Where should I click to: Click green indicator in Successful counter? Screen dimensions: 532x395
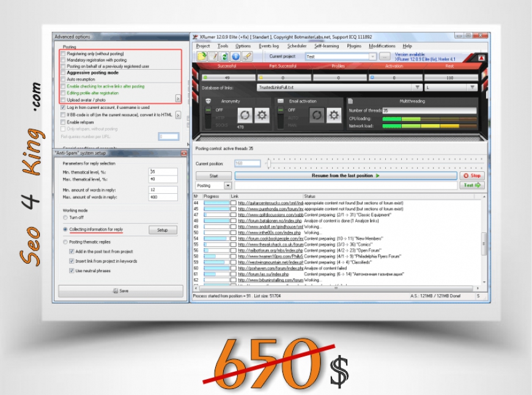[x=205, y=78]
